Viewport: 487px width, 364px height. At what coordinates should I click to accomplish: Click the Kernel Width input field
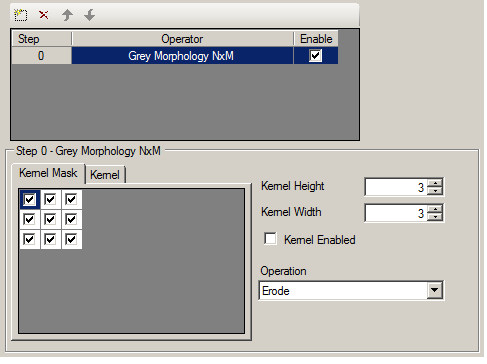[396, 213]
